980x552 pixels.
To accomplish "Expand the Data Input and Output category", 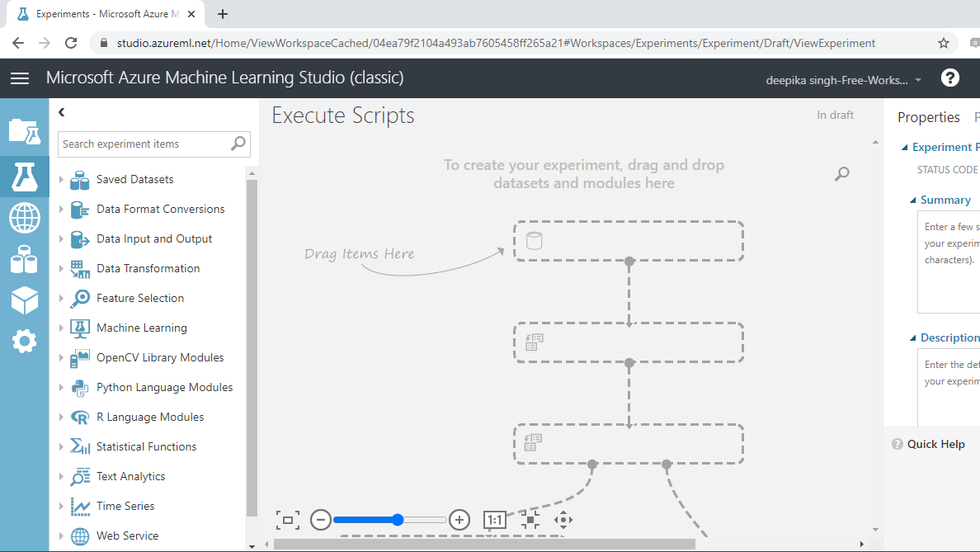I will pyautogui.click(x=61, y=238).
